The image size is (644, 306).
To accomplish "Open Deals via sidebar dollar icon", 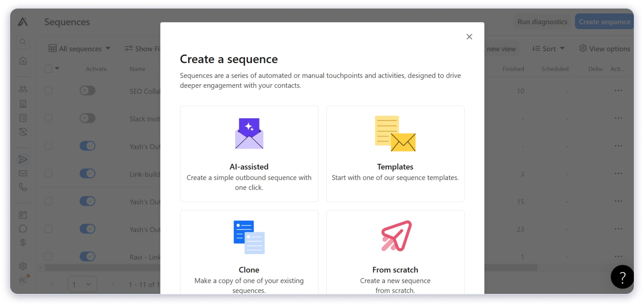I will [23, 242].
